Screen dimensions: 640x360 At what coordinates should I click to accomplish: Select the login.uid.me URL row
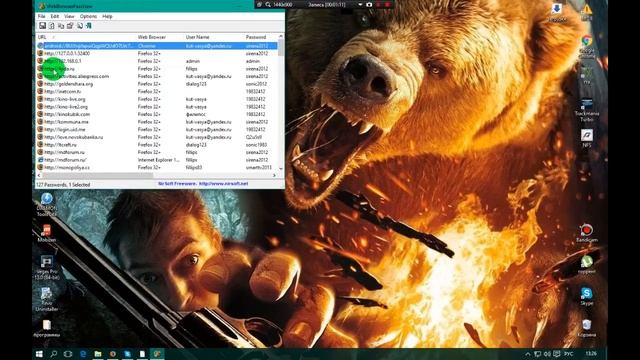pyautogui.click(x=157, y=129)
